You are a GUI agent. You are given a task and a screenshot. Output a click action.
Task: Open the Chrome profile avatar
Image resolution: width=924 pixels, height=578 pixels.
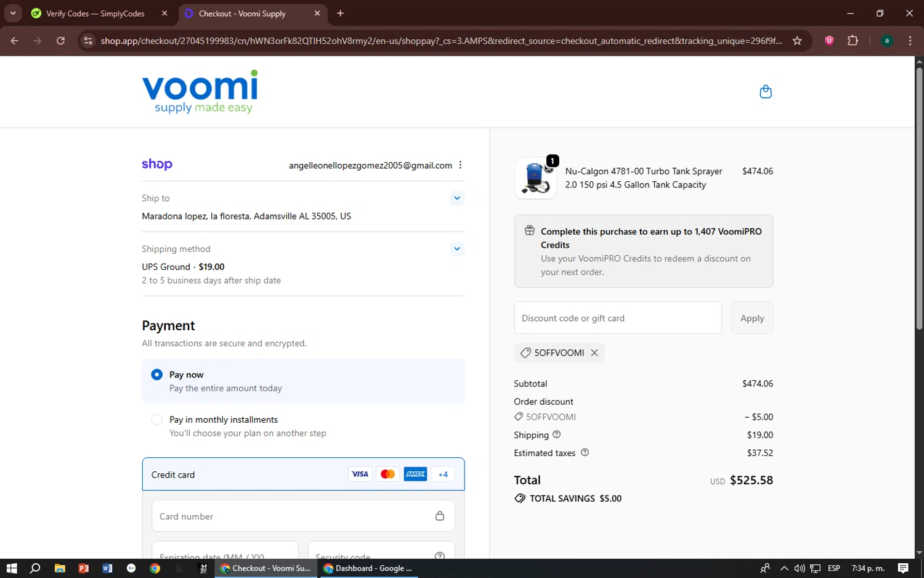click(x=887, y=41)
